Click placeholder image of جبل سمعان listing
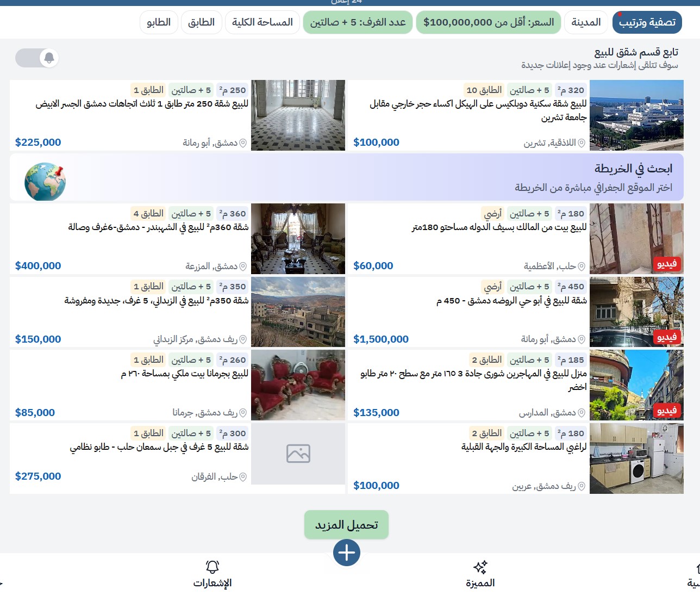Image resolution: width=700 pixels, height=595 pixels. point(298,454)
